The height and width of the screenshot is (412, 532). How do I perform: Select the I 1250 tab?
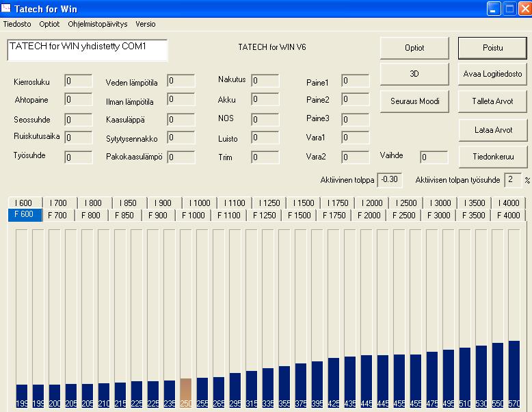[269, 203]
